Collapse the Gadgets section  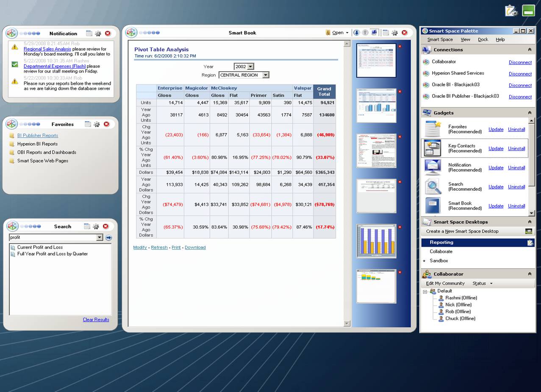[530, 113]
